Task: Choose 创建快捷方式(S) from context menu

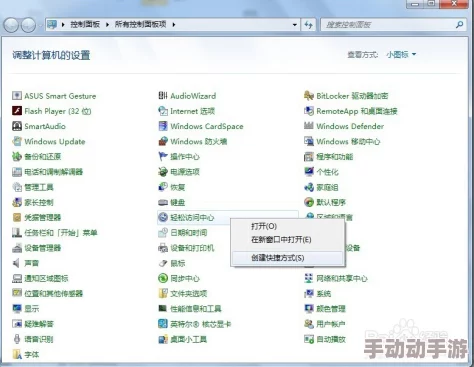Action: coord(277,258)
